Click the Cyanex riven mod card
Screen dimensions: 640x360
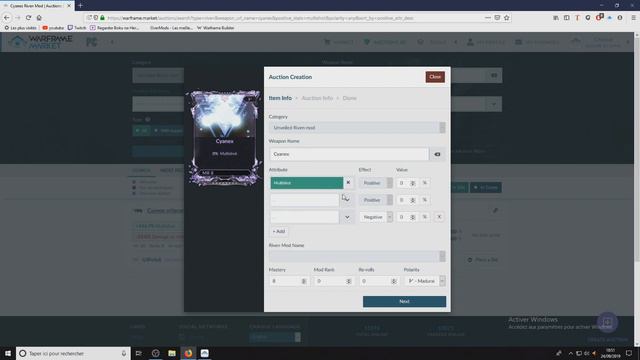pos(224,138)
